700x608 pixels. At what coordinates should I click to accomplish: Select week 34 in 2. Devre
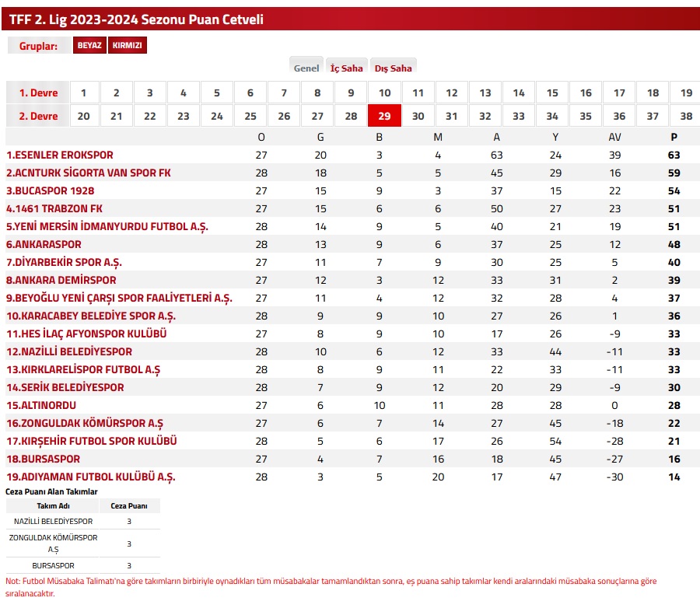[552, 116]
